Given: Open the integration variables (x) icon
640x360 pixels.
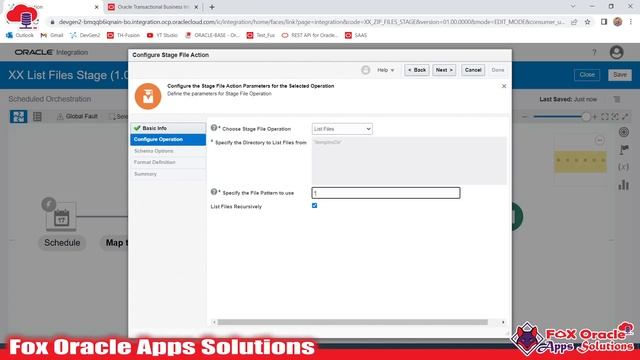Looking at the screenshot, I should pos(623,167).
